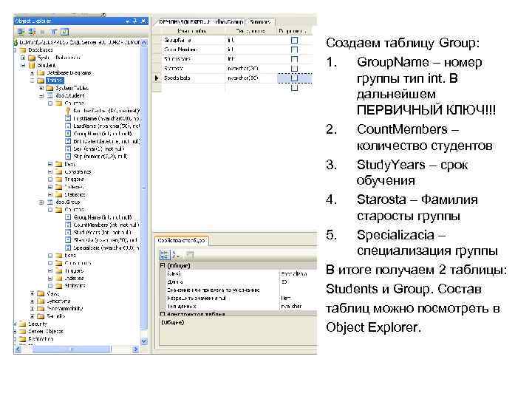The height and width of the screenshot is (399, 532).
Task: Click the Object Explorer horizontal scrollbar right arrow
Action: click(x=136, y=349)
